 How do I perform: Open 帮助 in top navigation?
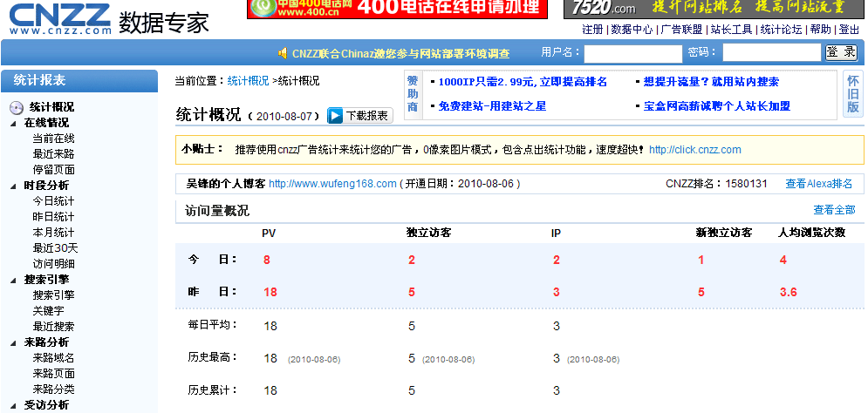(820, 30)
